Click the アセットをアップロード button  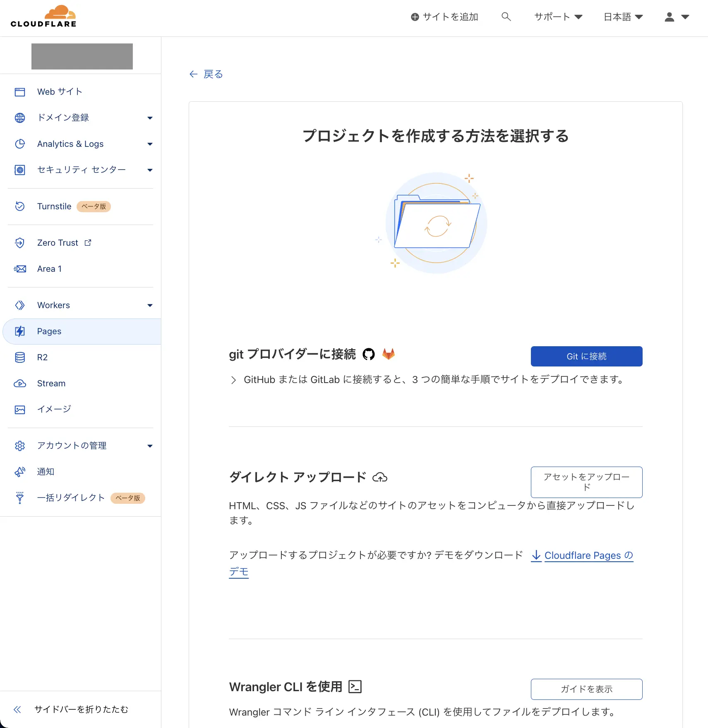pyautogui.click(x=586, y=482)
